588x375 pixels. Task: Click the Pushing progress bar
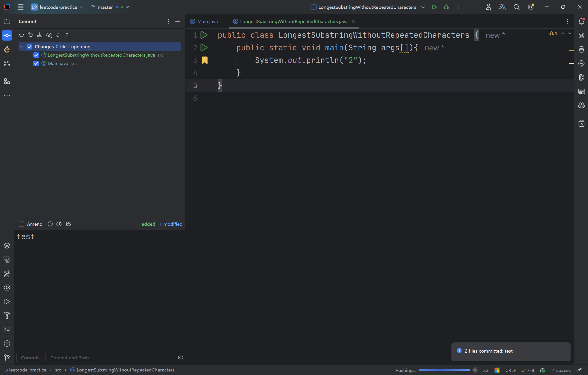click(x=444, y=370)
